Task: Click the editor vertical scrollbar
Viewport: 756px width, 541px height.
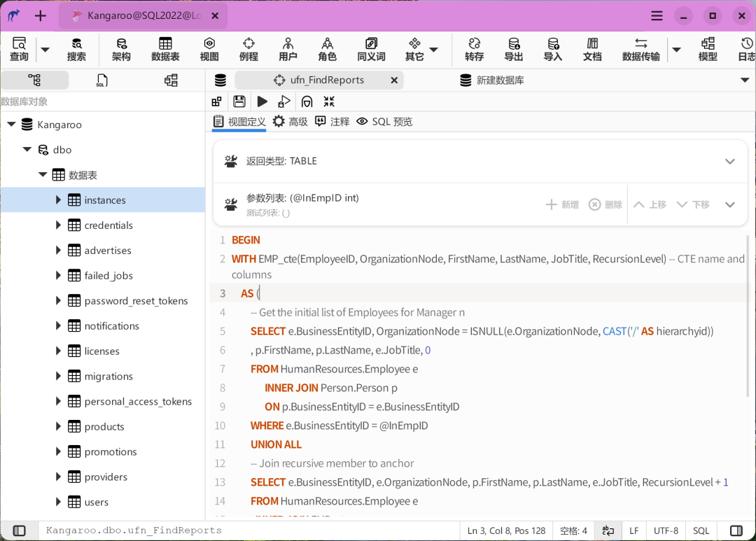Action: coord(748,316)
